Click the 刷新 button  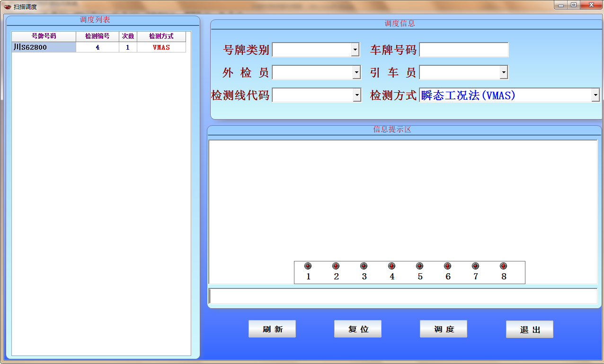tap(272, 329)
